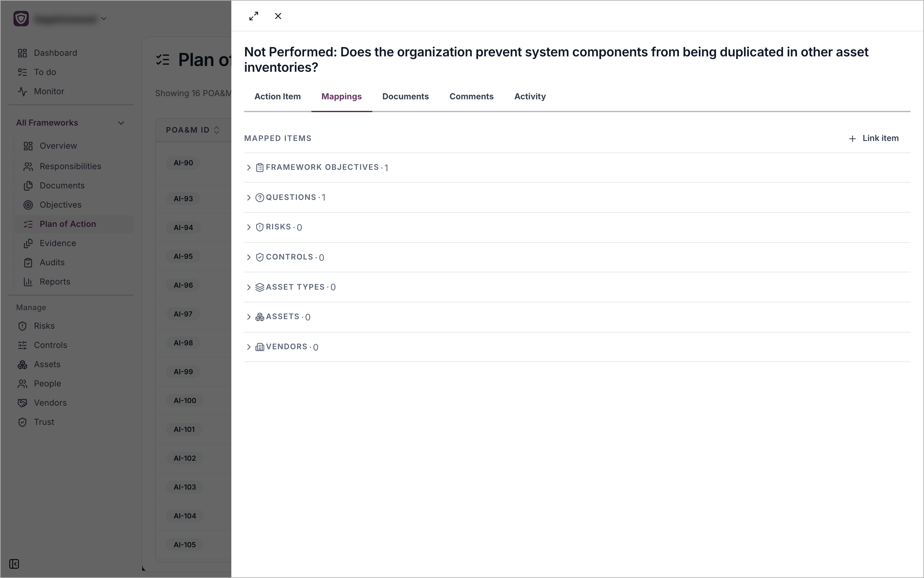924x578 pixels.
Task: Go to Overview in sidebar
Action: pos(58,146)
